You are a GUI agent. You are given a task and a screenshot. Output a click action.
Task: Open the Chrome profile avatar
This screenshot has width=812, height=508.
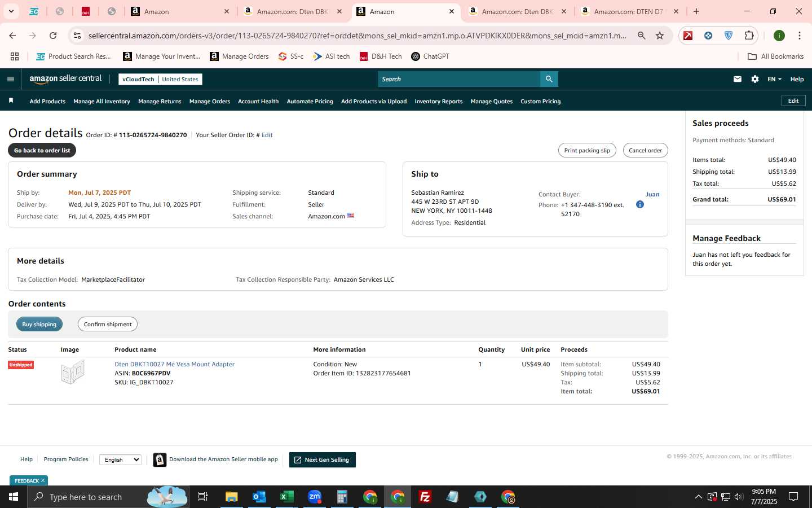tap(779, 36)
